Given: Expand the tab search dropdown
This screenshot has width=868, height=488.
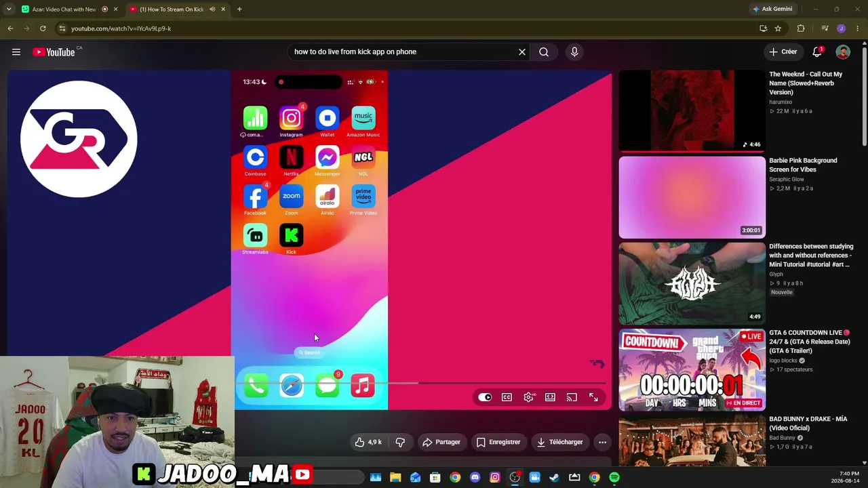Looking at the screenshot, I should tap(9, 9).
